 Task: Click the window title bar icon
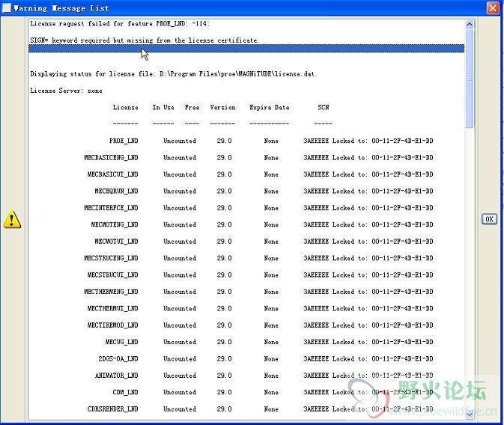point(7,7)
